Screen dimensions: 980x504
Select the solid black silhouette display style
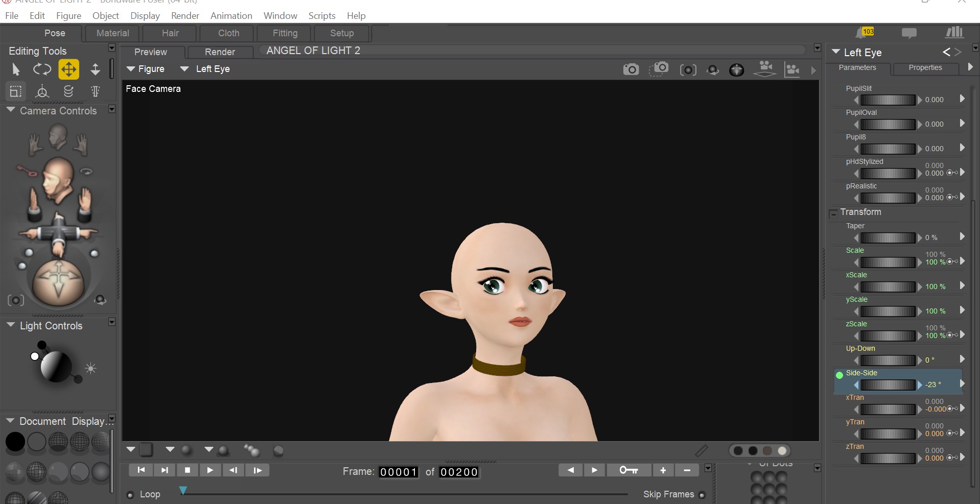[x=15, y=442]
